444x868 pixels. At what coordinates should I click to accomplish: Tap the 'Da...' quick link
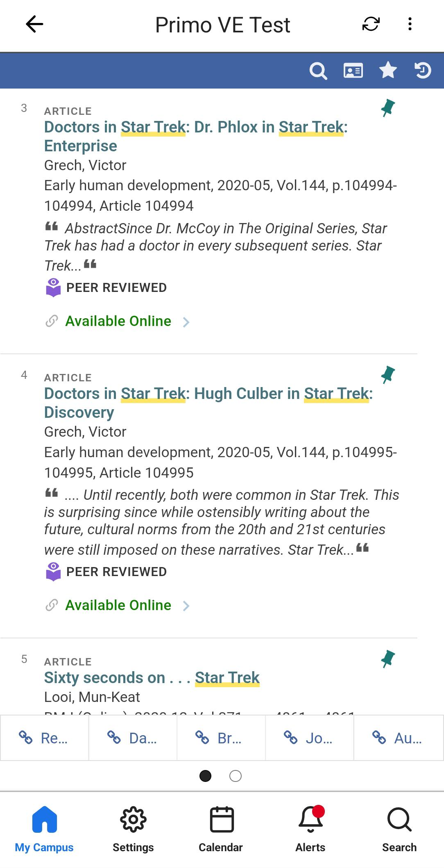coord(133,738)
